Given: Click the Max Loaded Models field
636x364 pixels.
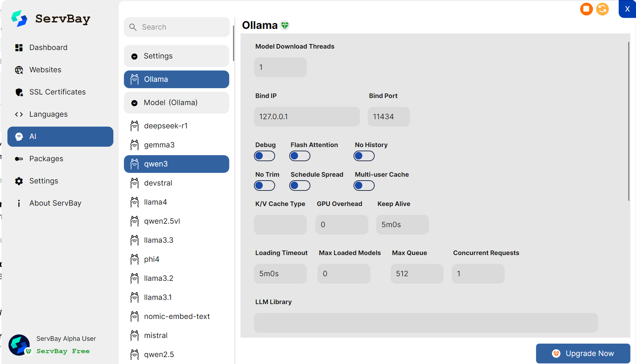Looking at the screenshot, I should pyautogui.click(x=344, y=274).
